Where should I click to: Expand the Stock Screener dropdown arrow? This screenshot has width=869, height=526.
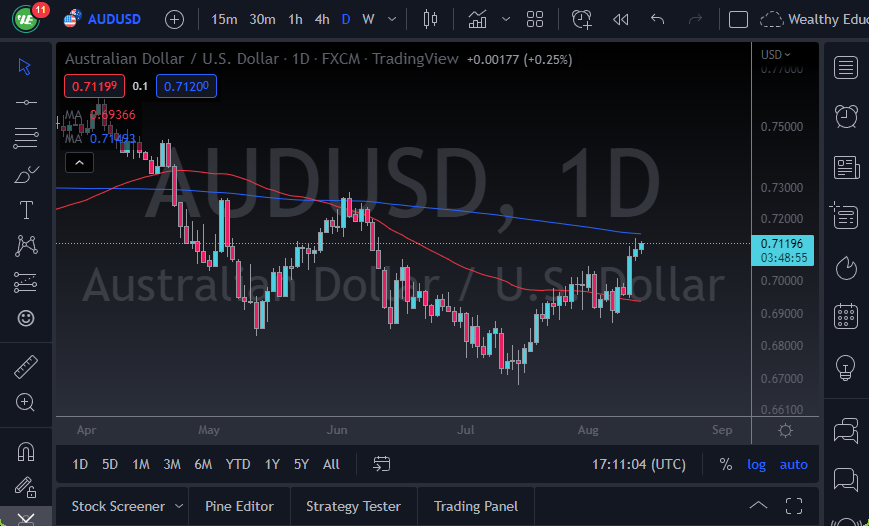click(x=179, y=506)
